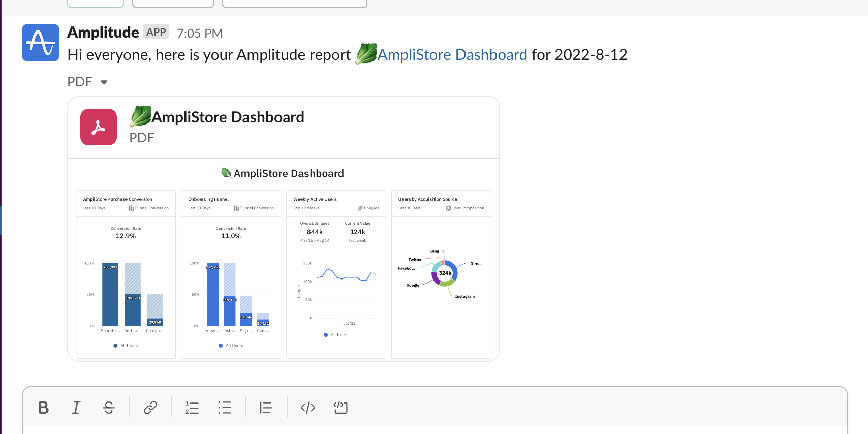Click the 124k Current Value figure
This screenshot has height=434, width=868.
tap(358, 232)
